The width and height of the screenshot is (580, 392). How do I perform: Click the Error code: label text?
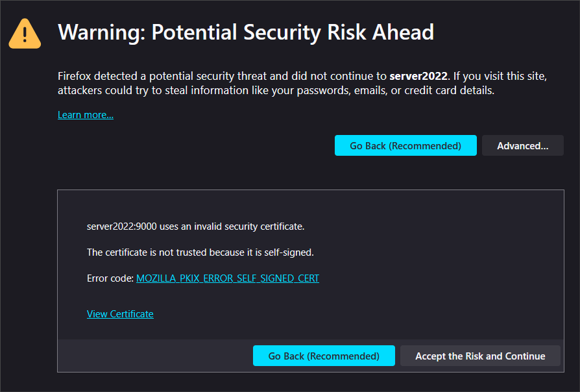click(x=110, y=278)
